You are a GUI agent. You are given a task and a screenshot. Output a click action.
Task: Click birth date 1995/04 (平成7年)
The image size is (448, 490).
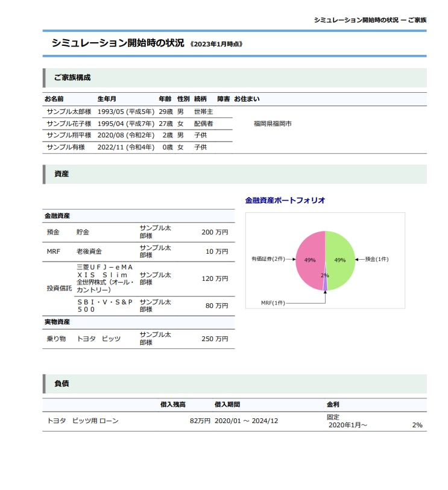point(126,124)
